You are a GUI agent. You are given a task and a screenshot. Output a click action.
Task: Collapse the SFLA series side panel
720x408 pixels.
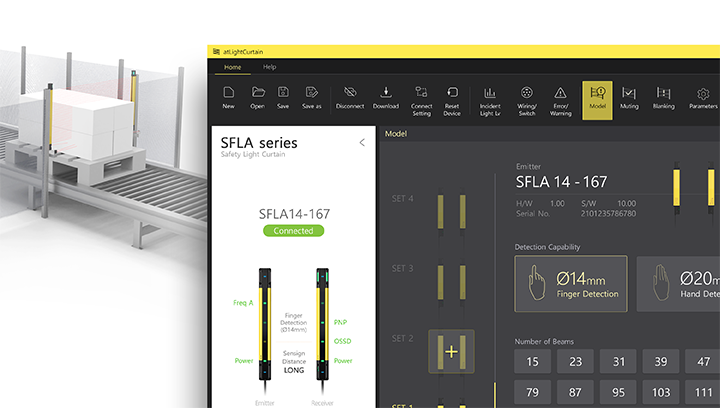tap(362, 143)
